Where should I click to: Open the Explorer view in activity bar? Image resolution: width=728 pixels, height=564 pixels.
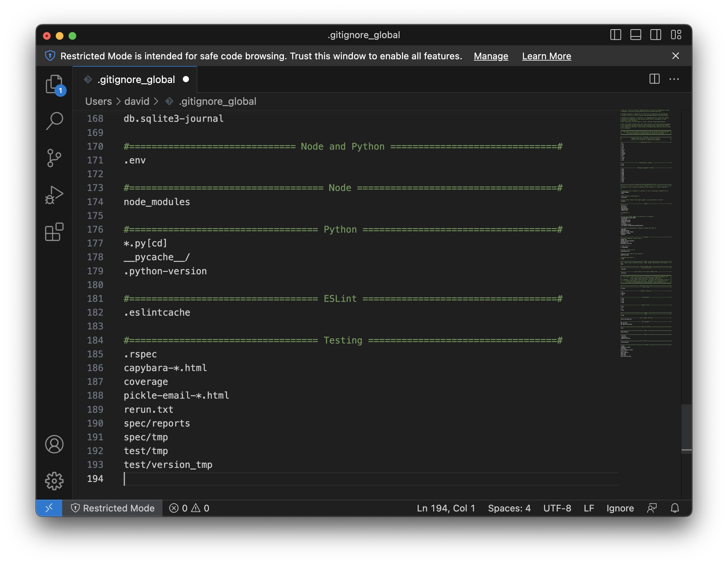tap(54, 84)
